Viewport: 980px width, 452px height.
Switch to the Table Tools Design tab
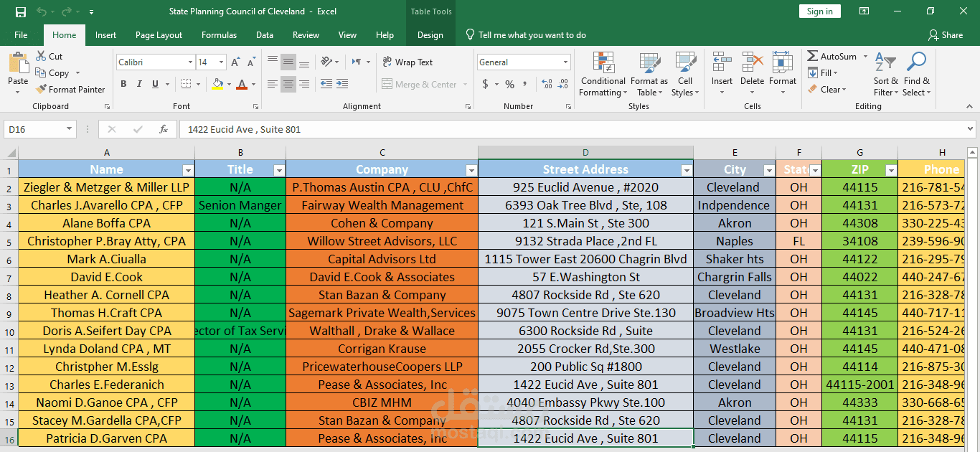click(430, 35)
